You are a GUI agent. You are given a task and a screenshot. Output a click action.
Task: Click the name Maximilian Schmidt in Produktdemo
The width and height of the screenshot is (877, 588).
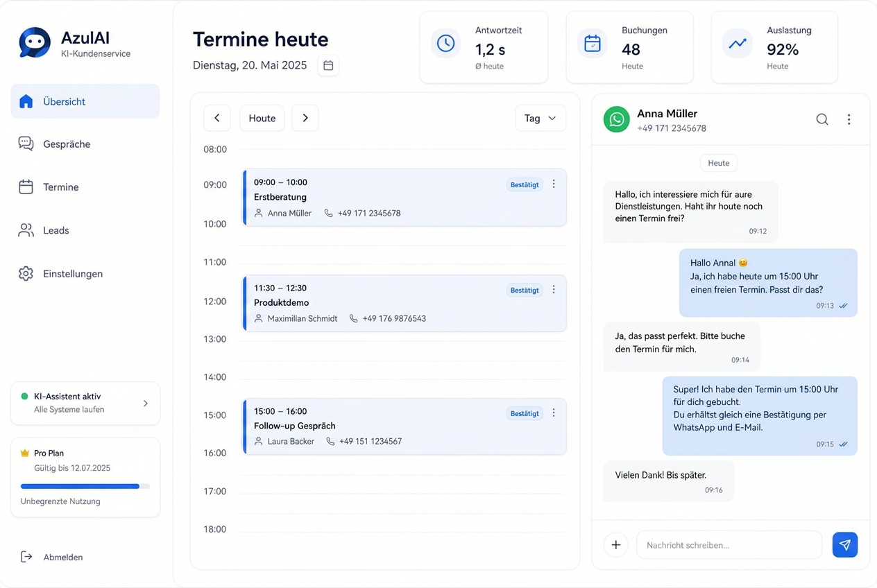pos(303,318)
